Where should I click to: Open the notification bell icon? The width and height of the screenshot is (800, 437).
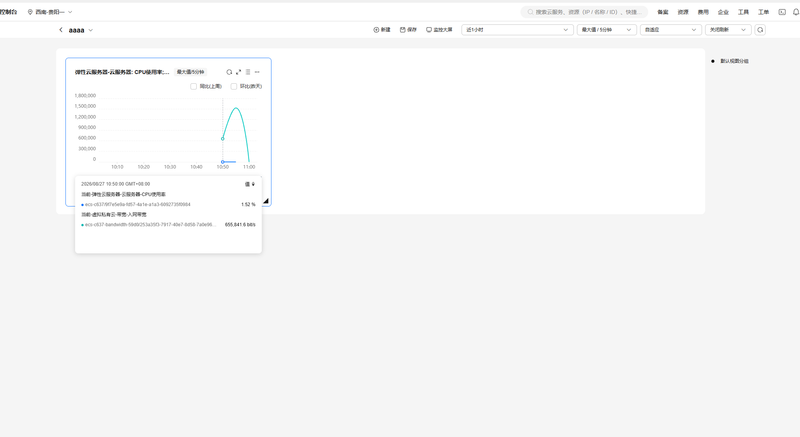tap(796, 12)
